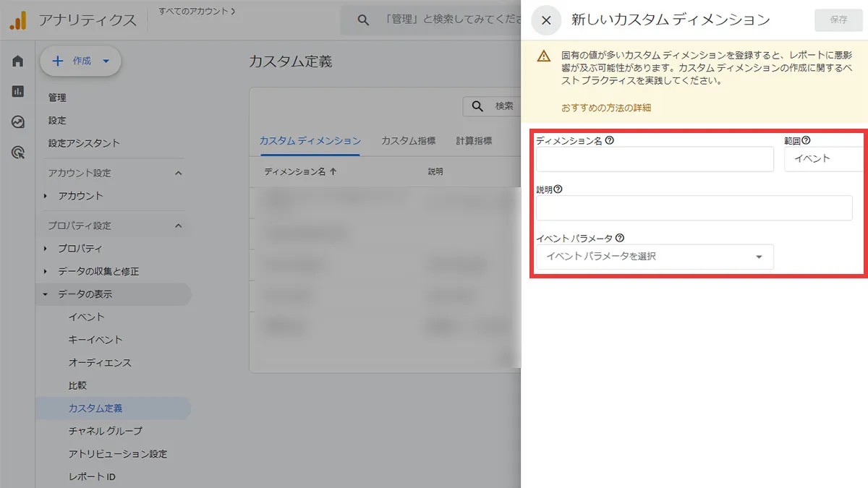Image resolution: width=868 pixels, height=488 pixels.
Task: Select チャネル グループ in sidebar
Action: click(105, 431)
